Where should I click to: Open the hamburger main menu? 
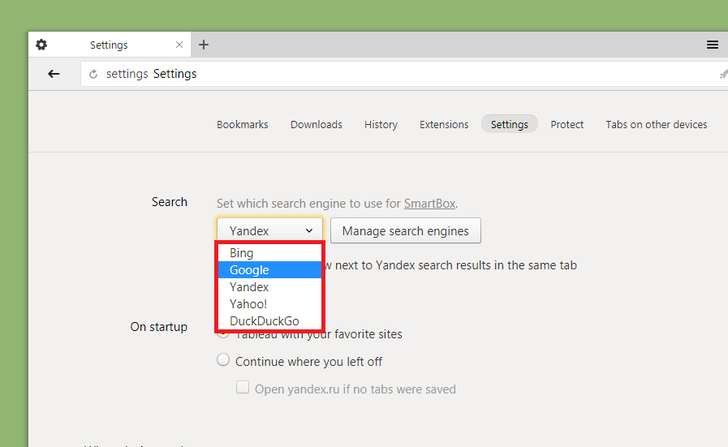[712, 45]
